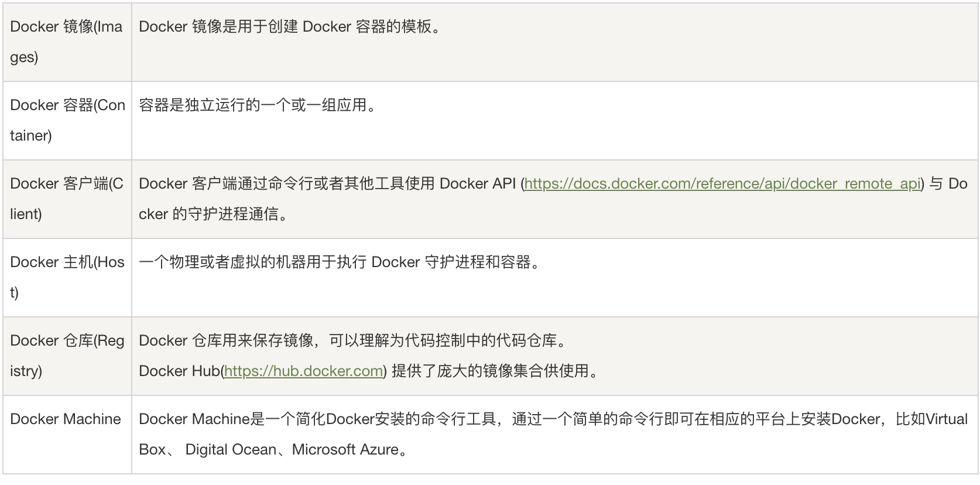
Task: Select the 'Docker 仓库(Registry)' cell
Action: [67, 356]
